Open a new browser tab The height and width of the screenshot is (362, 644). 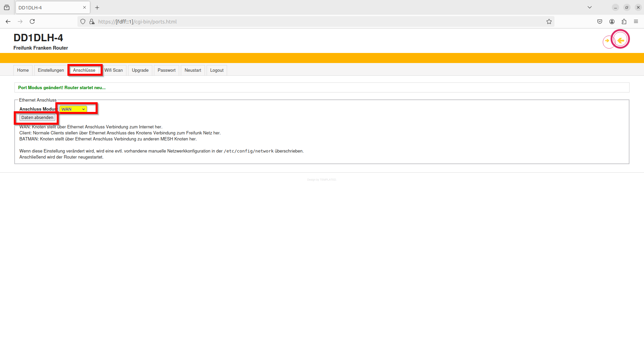(97, 7)
